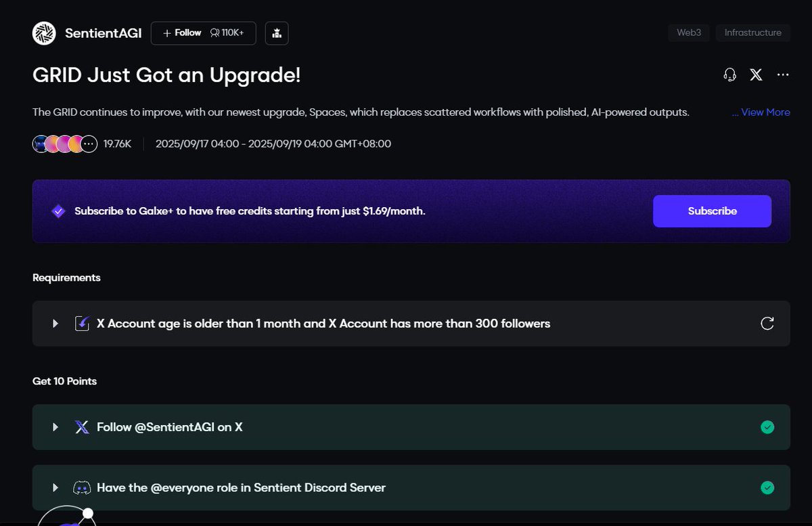Open the leaderboard icon next to Follow
Image resolution: width=812 pixels, height=526 pixels.
coord(277,32)
